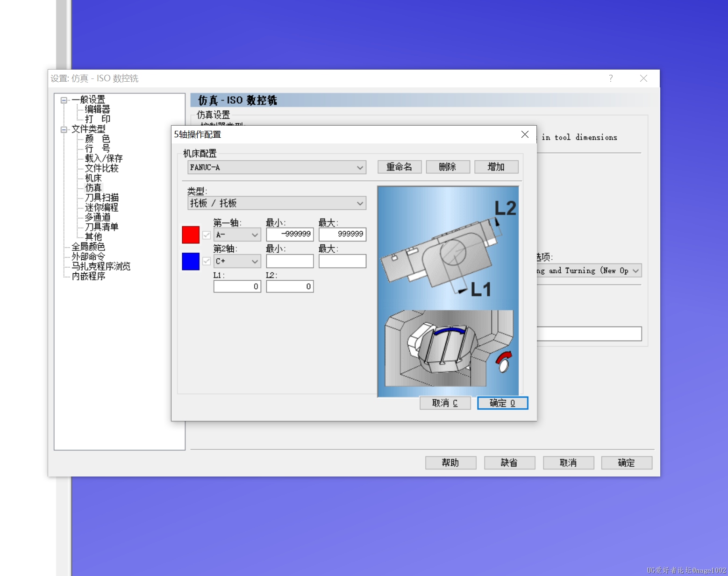The width and height of the screenshot is (728, 576).
Task: Click the red first-axis color swatch
Action: pyautogui.click(x=191, y=235)
